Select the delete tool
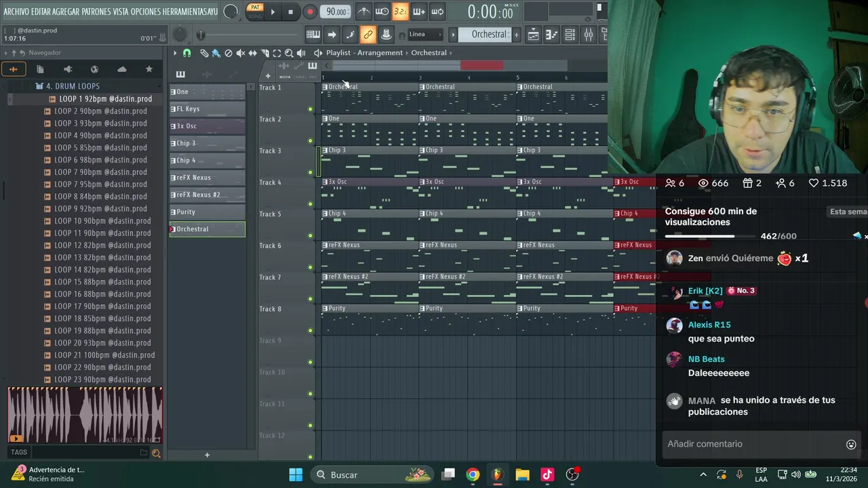Viewport: 868px width, 488px height. [229, 53]
